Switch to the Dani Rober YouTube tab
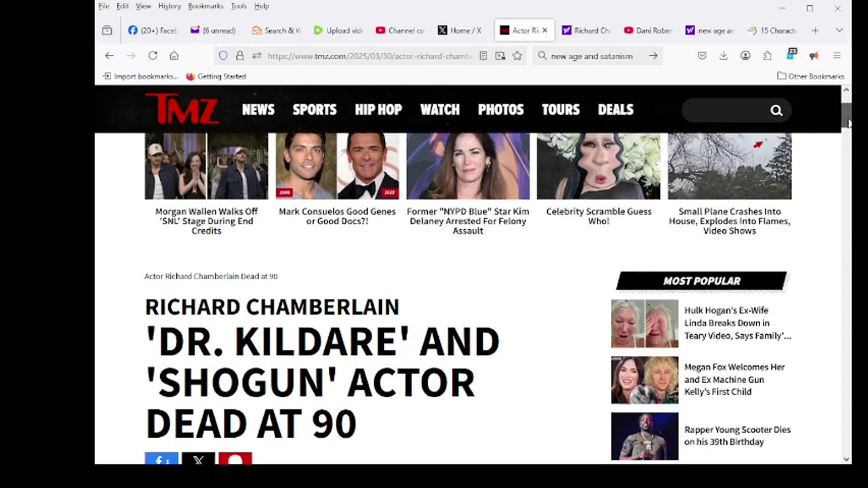This screenshot has width=868, height=488. click(x=648, y=30)
